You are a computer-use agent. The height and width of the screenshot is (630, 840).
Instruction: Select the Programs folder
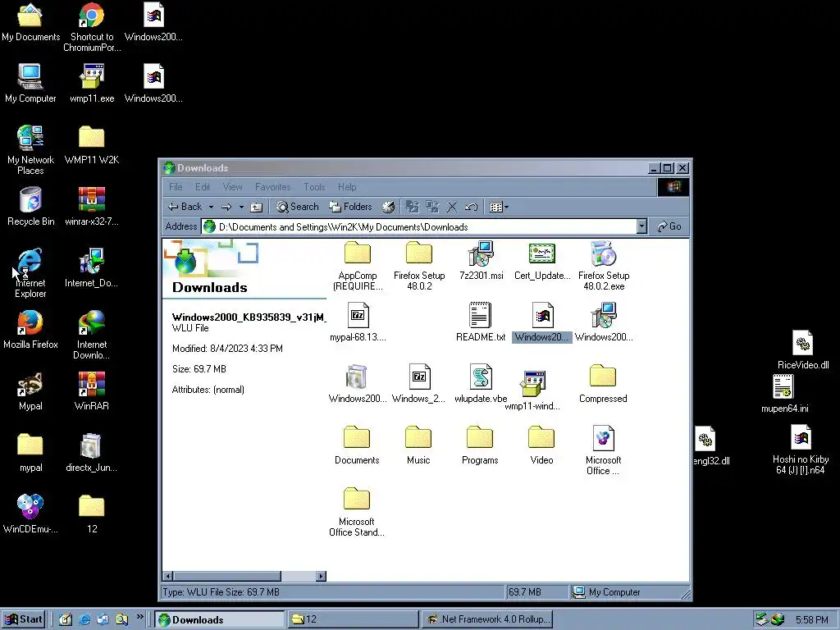point(480,445)
